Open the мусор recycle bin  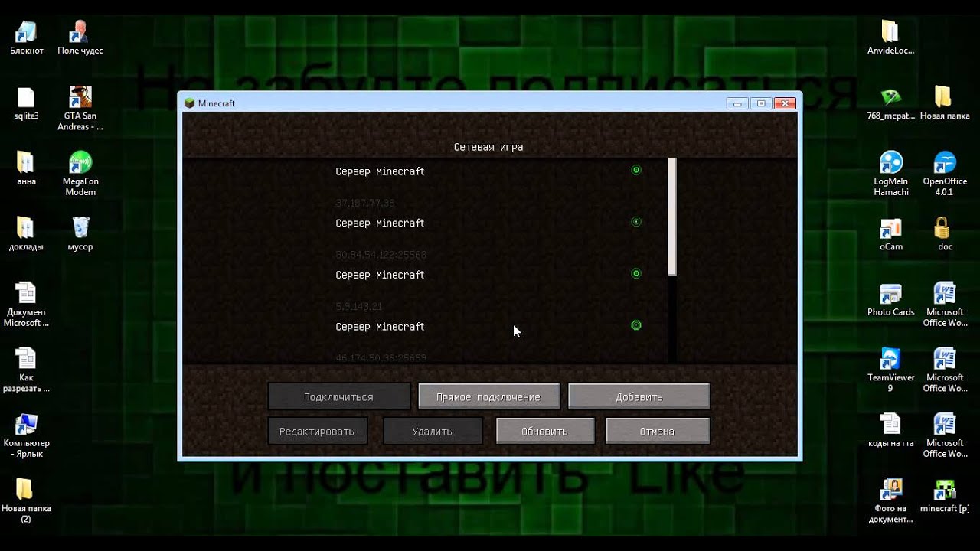[80, 234]
